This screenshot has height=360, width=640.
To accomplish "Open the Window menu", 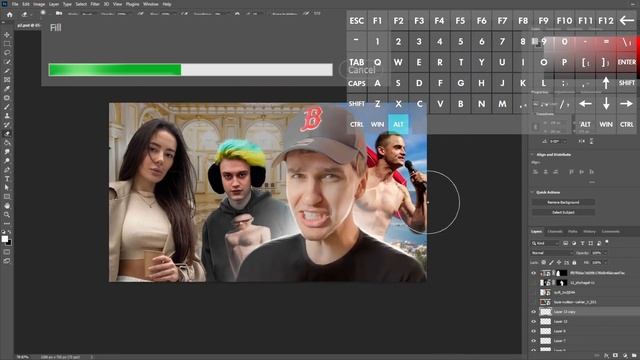I will click(151, 4).
